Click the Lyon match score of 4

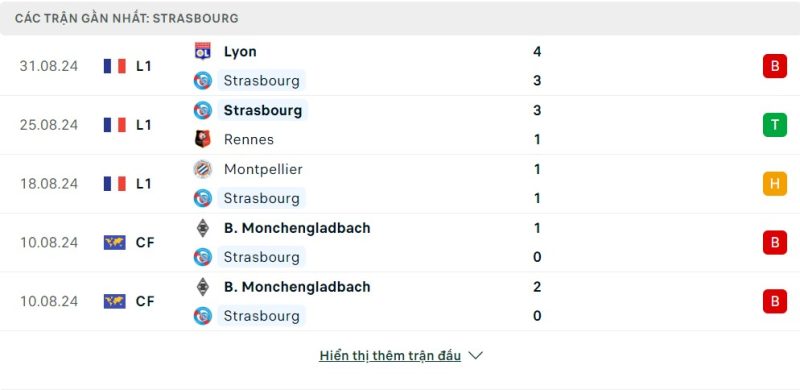(x=537, y=52)
